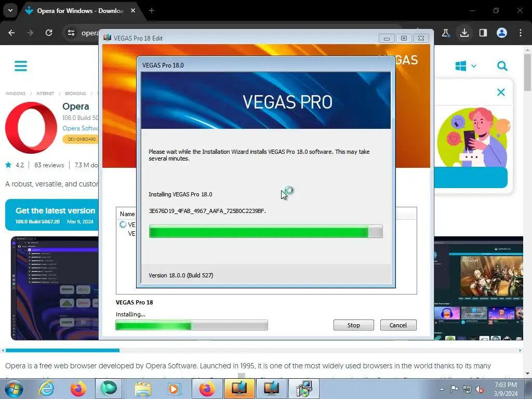This screenshot has width=532, height=399.
Task: Open Uptodown hamburger menu
Action: [21, 66]
